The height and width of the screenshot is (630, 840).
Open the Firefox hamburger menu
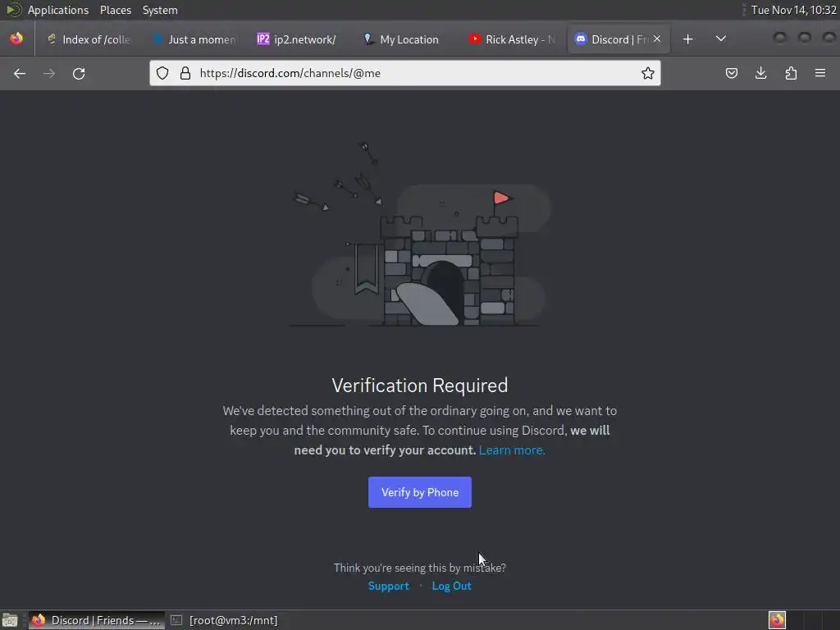point(820,73)
